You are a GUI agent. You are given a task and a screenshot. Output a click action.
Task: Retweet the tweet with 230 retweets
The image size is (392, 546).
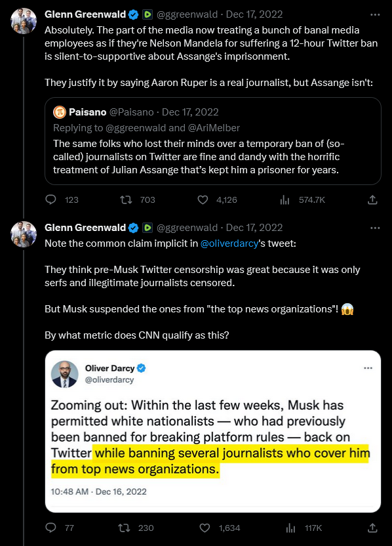coord(124,528)
